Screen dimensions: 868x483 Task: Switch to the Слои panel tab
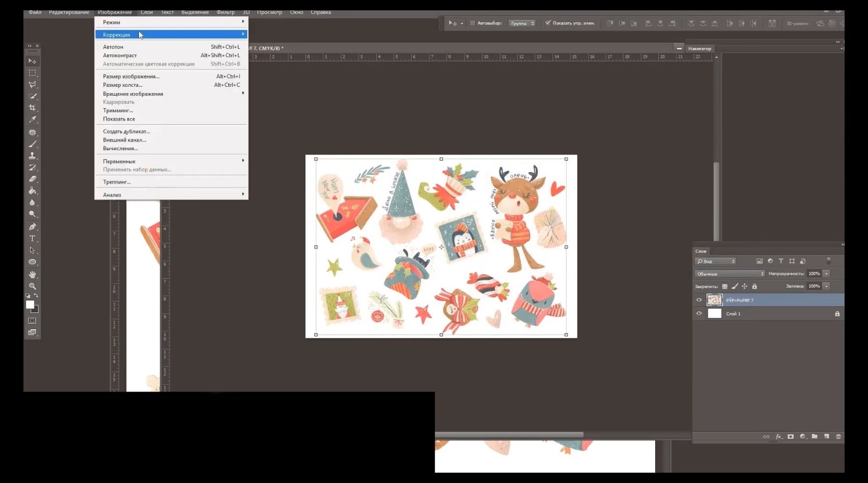point(701,251)
